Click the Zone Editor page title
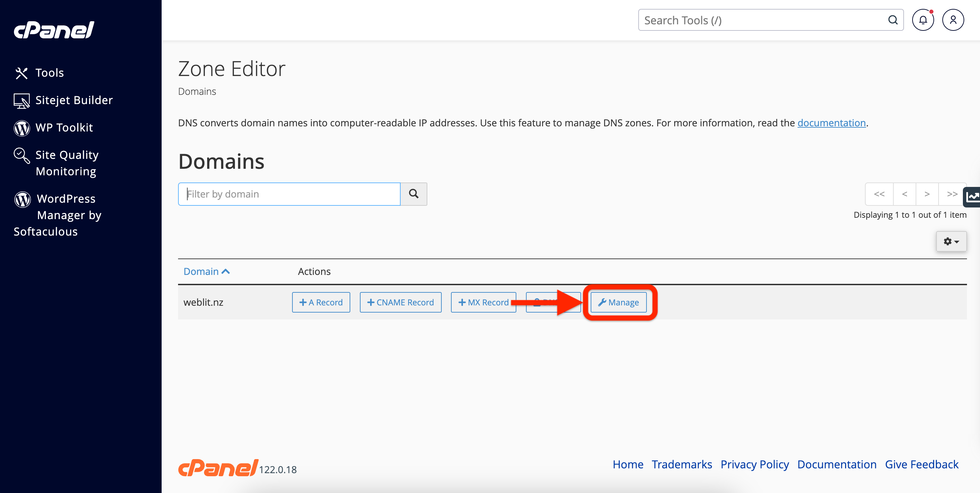This screenshot has height=493, width=980. point(232,69)
